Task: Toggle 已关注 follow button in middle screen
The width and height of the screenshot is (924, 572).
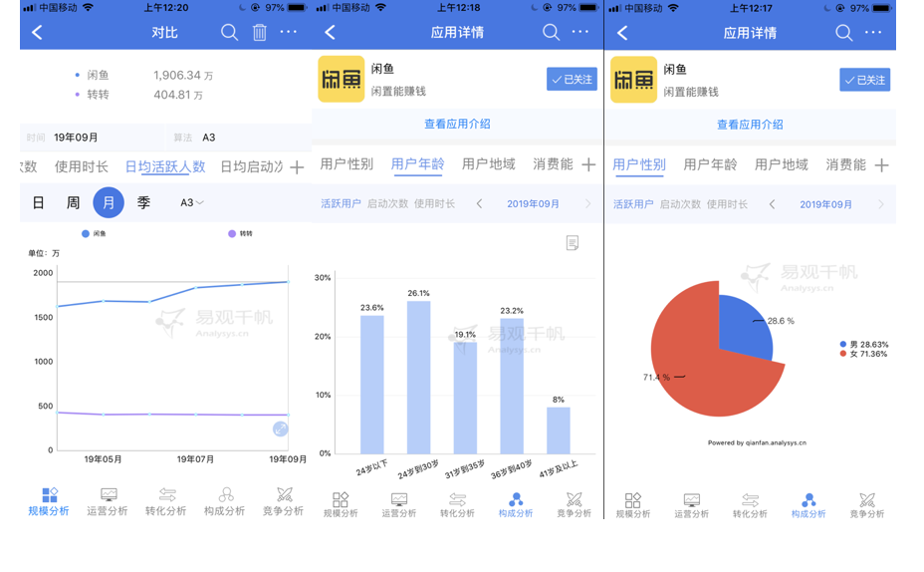Action: 572,79
